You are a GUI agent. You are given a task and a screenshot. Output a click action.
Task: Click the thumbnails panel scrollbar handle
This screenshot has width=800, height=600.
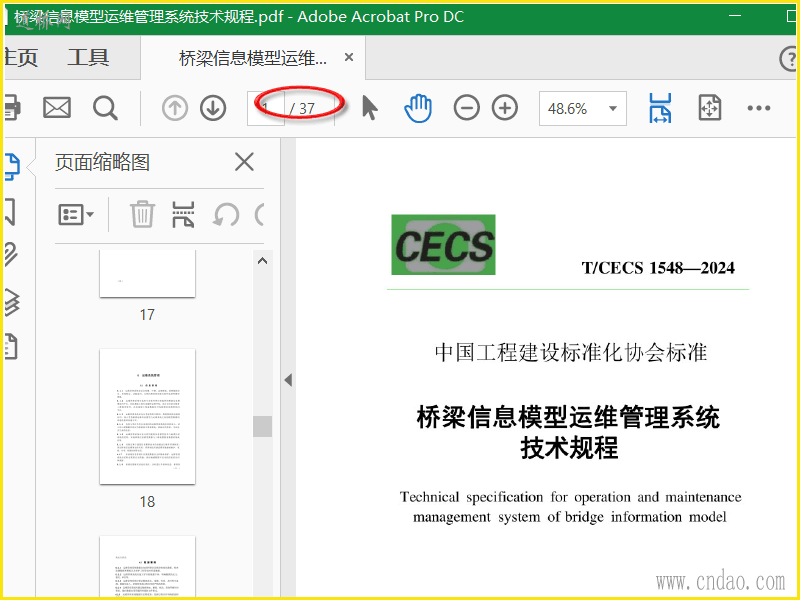(x=262, y=426)
